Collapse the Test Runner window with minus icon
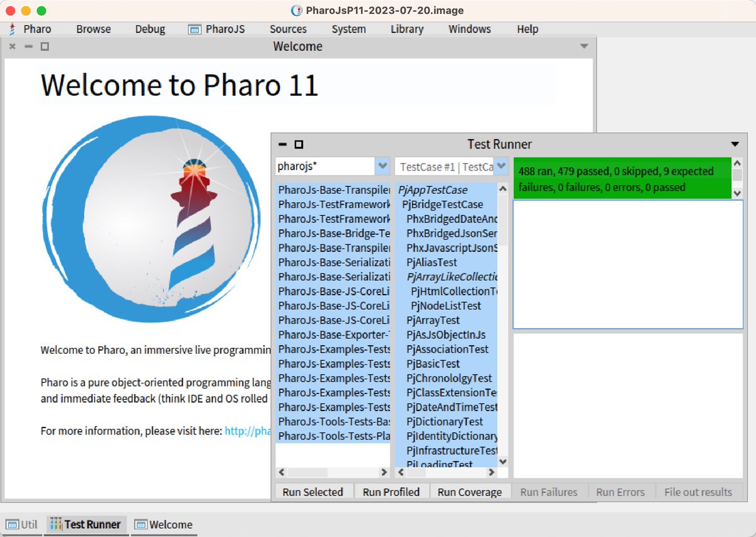 283,144
